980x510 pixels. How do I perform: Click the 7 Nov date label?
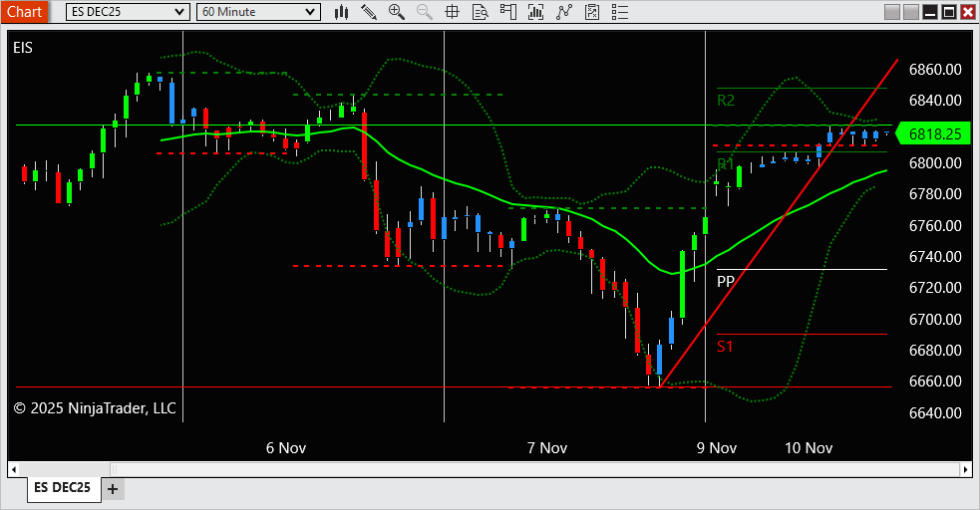pos(547,448)
